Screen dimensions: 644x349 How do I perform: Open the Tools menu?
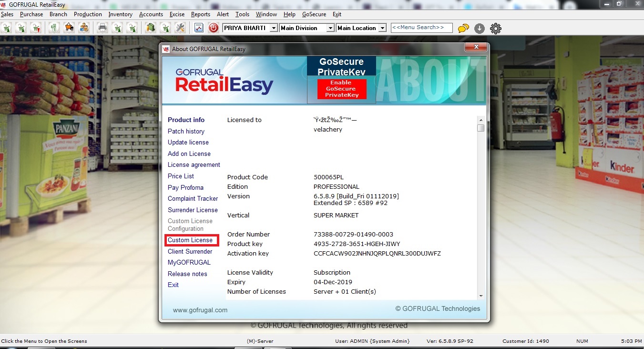(x=242, y=14)
